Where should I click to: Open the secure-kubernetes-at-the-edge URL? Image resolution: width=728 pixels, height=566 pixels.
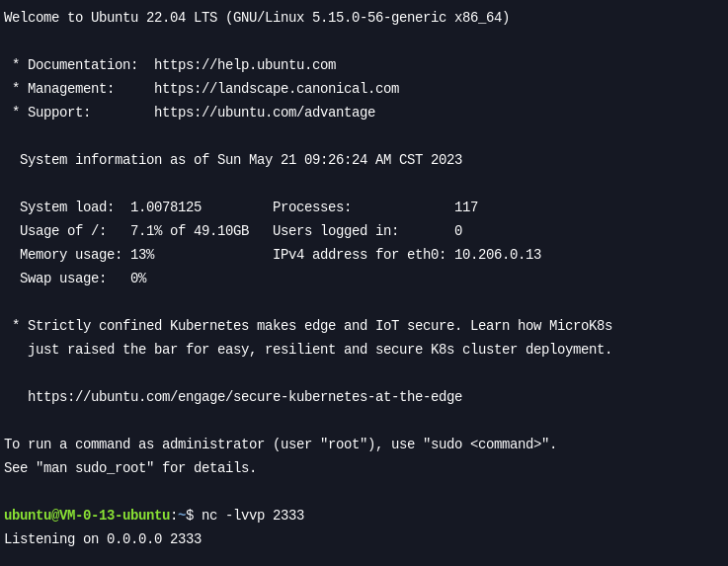tap(245, 397)
